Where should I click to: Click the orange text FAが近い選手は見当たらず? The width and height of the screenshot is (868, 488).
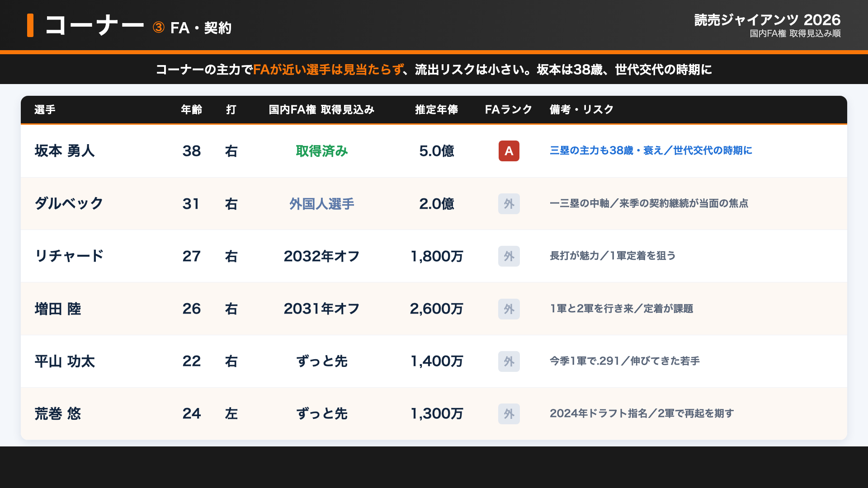click(x=328, y=70)
